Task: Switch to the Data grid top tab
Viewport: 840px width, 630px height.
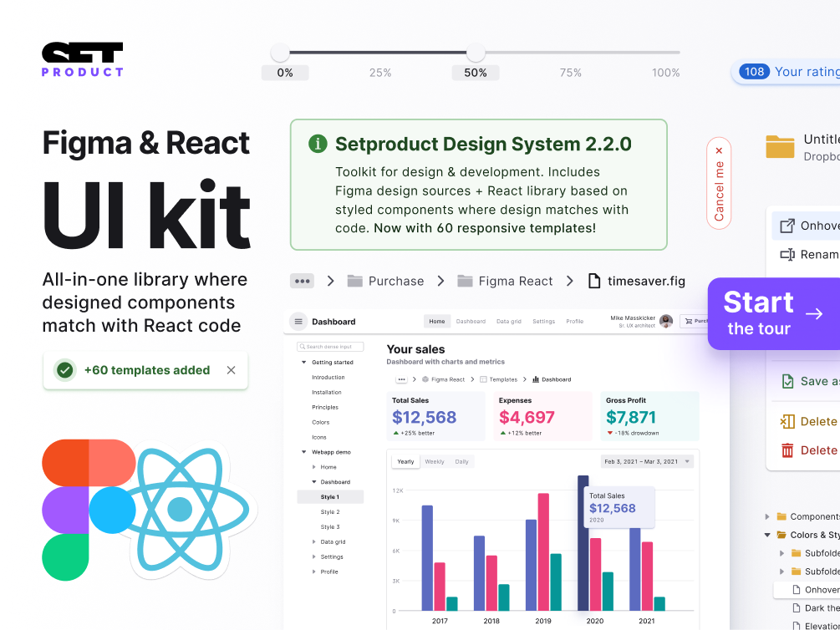Action: pos(509,322)
